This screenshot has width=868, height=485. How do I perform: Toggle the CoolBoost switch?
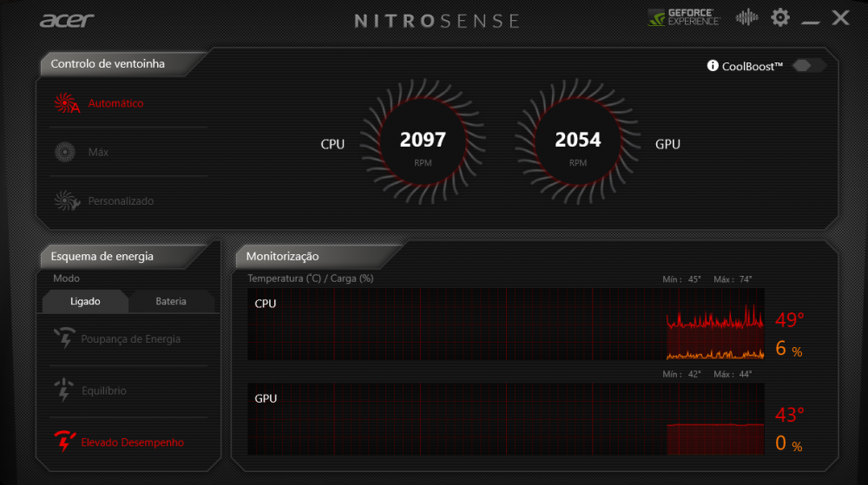coord(809,66)
